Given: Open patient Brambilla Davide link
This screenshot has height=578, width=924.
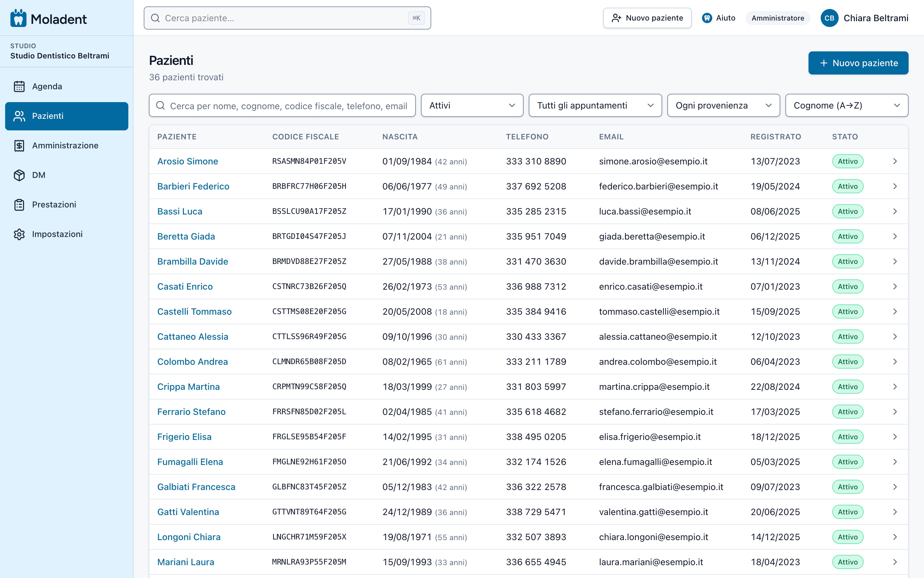Looking at the screenshot, I should [x=193, y=261].
